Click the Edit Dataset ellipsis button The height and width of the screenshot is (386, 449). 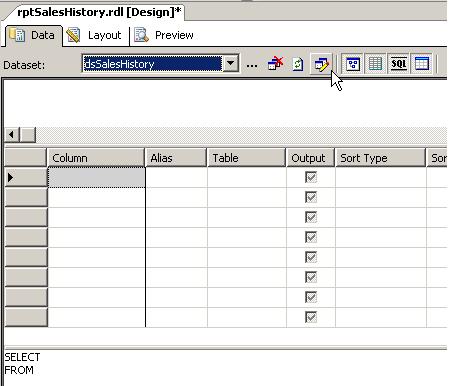tap(252, 65)
